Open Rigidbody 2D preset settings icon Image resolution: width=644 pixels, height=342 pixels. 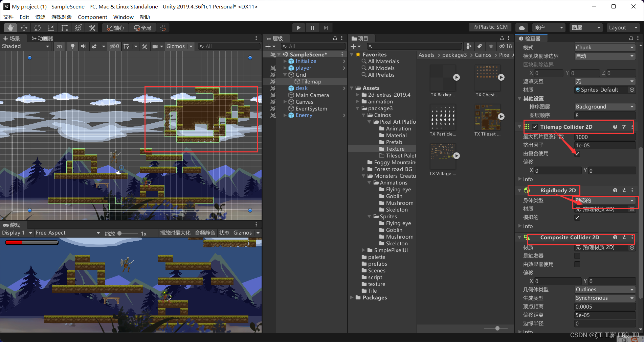coord(624,190)
